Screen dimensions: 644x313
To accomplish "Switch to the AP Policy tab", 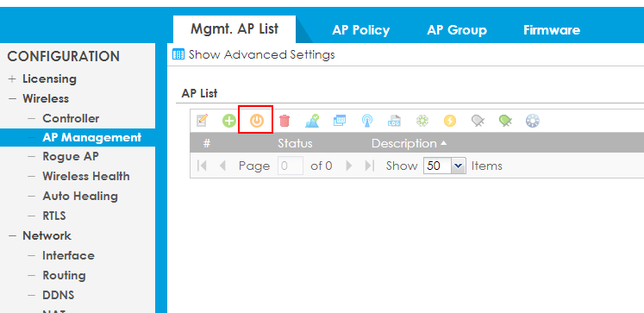I will click(360, 30).
